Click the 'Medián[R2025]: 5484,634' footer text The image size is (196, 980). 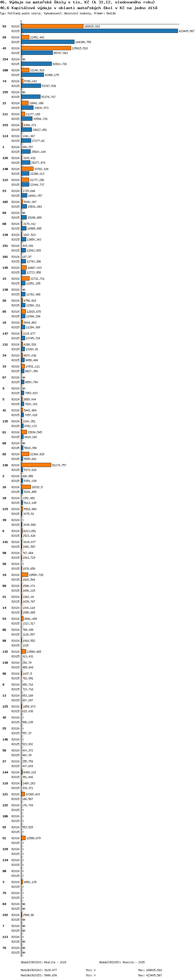(x=39, y=975)
